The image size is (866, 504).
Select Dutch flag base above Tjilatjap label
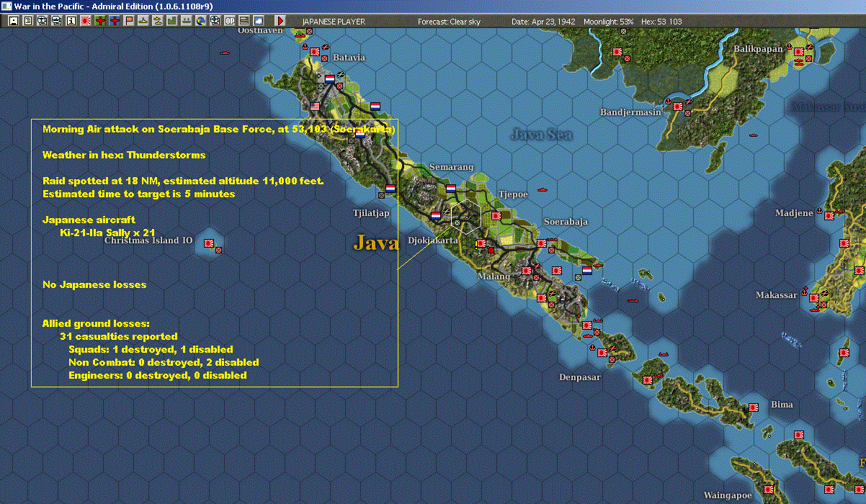[x=390, y=189]
